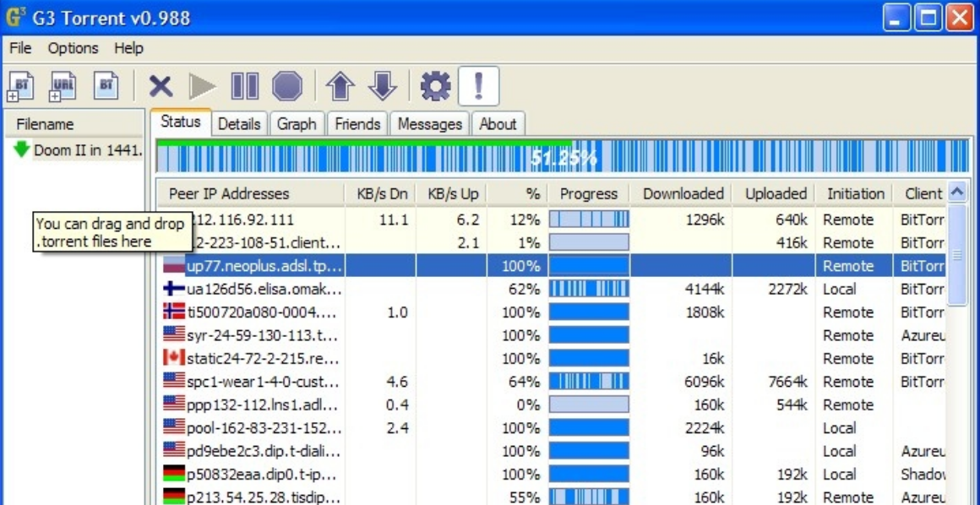Select peer static24-72-2-215 row

point(550,358)
